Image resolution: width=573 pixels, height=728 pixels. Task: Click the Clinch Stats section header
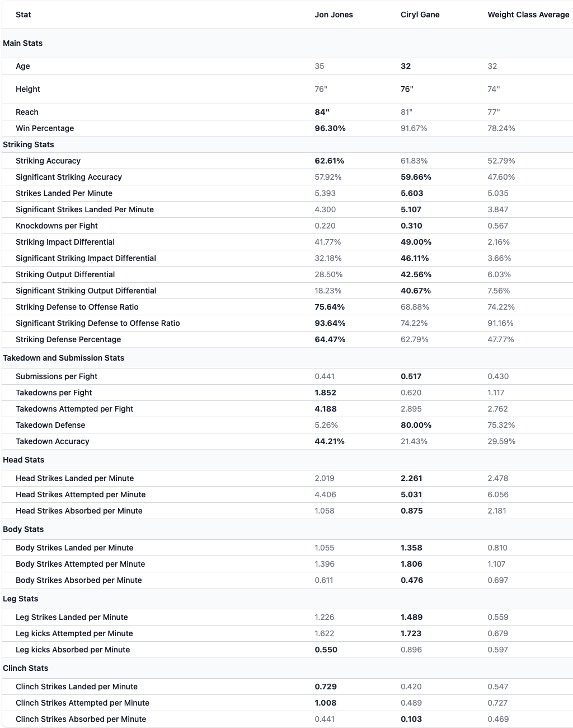coord(287,668)
